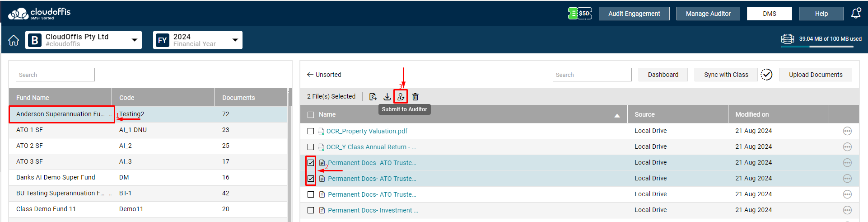
Task: Check the unselected Permanent Docs- ATO Truste checkbox
Action: (x=311, y=194)
